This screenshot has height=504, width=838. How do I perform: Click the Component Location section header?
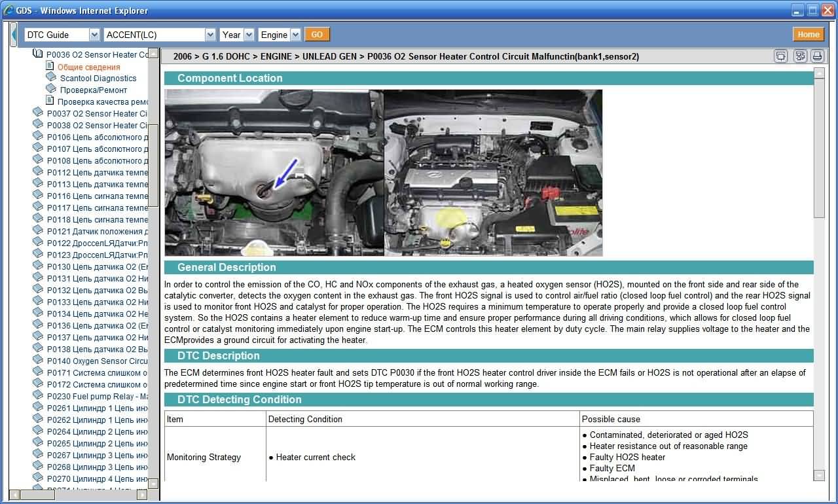coord(489,78)
